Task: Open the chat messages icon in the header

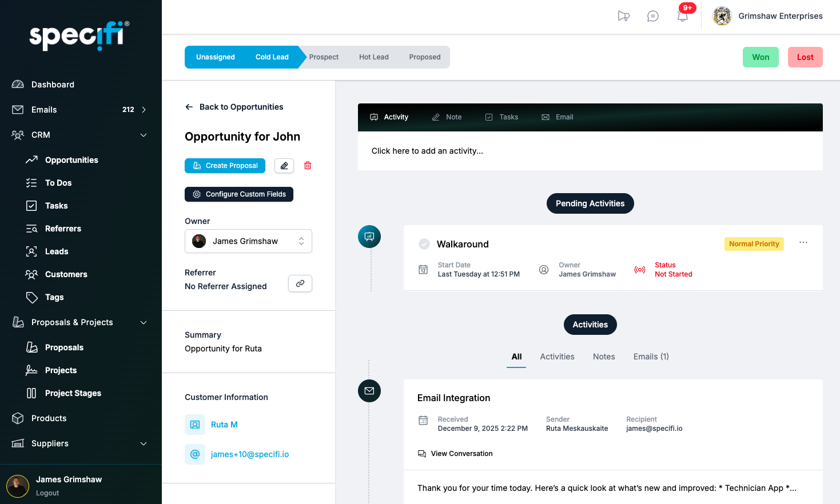Action: 652,16
